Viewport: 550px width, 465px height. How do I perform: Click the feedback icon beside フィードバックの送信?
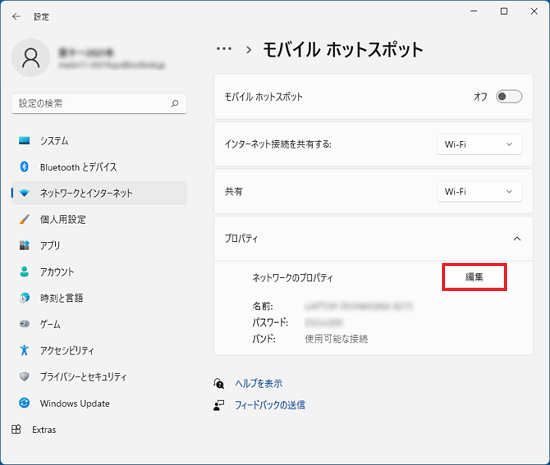(x=219, y=405)
